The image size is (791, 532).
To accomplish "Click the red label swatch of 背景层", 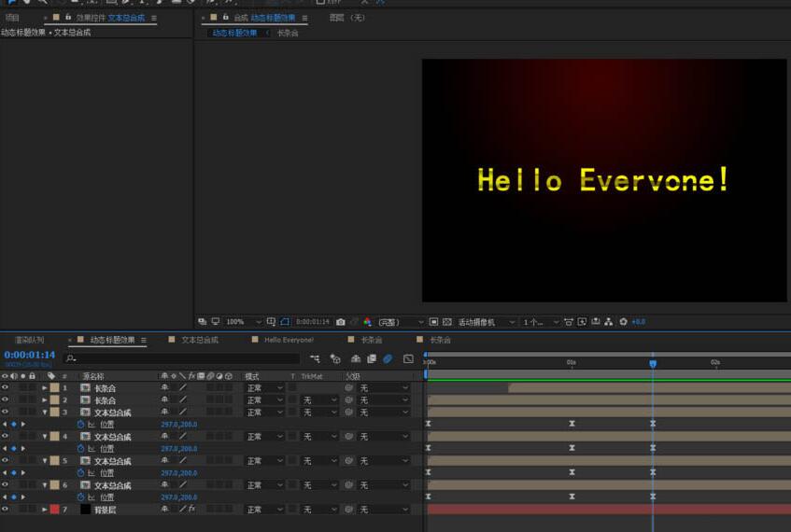I will pyautogui.click(x=54, y=510).
